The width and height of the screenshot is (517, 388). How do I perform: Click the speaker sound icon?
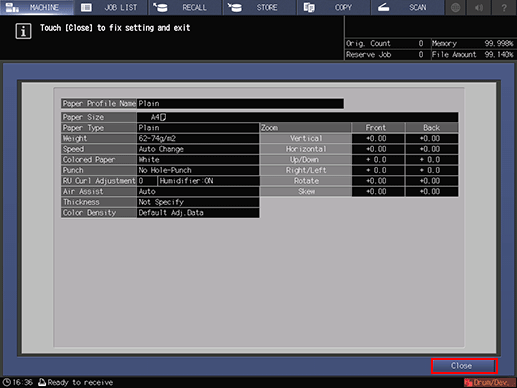[479, 7]
